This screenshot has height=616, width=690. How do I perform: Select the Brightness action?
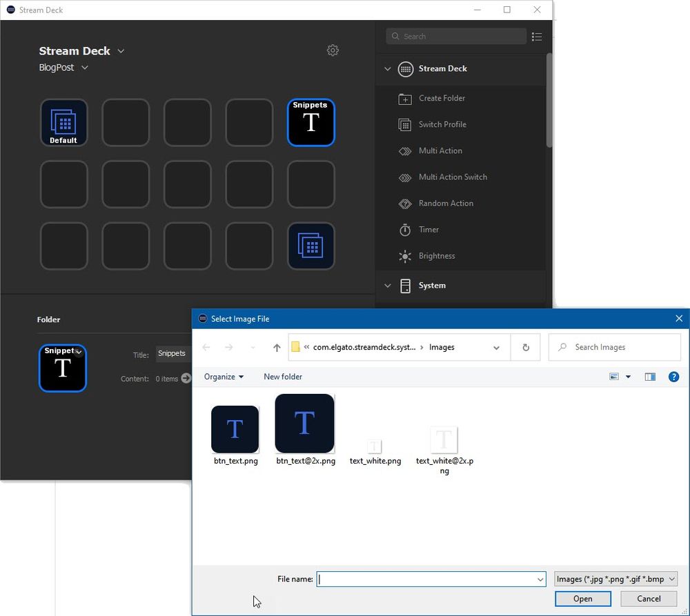pyautogui.click(x=436, y=255)
